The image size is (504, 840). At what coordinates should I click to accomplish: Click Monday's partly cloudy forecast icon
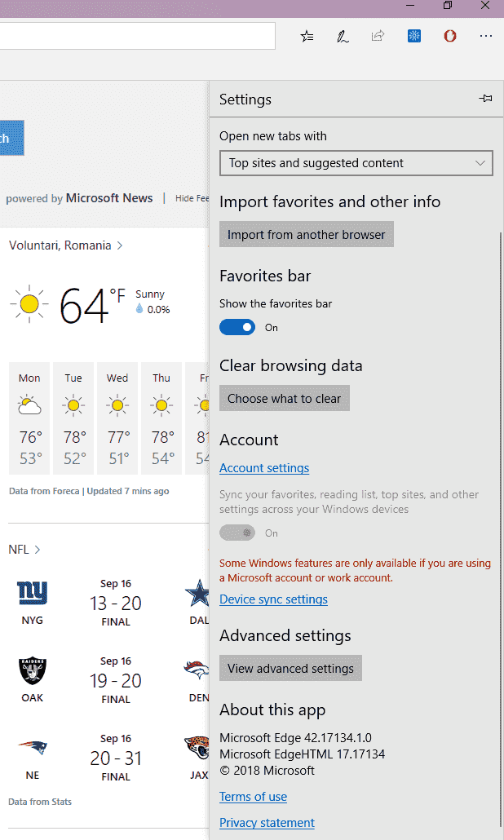[x=29, y=405]
